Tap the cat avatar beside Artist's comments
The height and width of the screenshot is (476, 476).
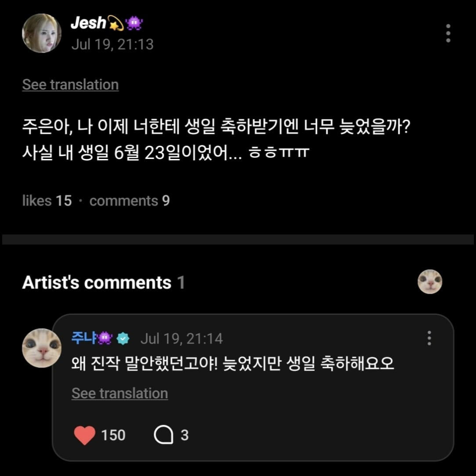tap(429, 282)
